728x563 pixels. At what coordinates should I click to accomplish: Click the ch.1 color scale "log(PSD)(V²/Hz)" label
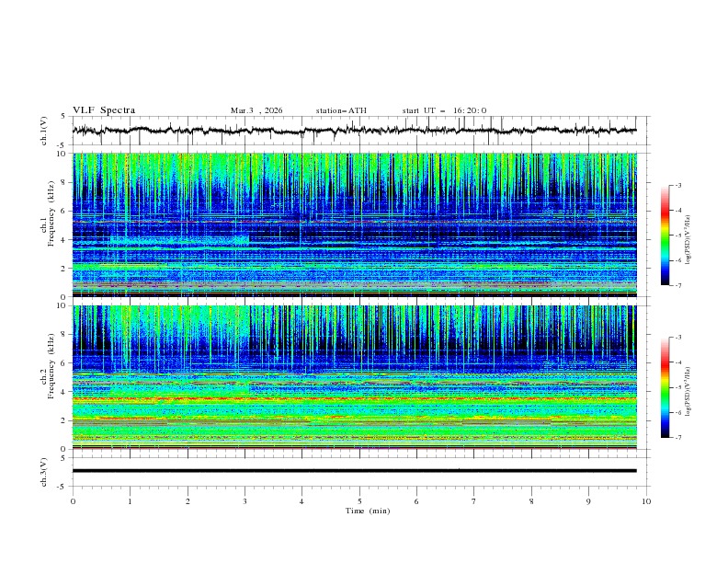tap(688, 240)
